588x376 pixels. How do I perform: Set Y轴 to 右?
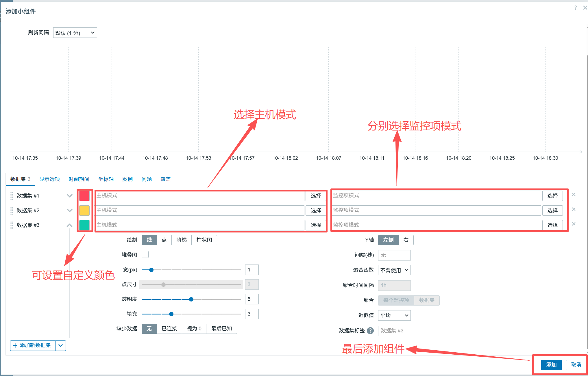[406, 240]
